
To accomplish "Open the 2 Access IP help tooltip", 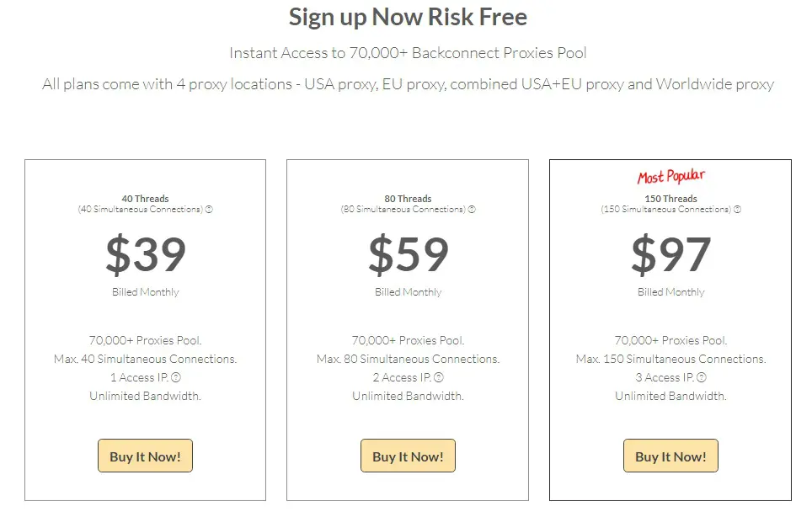I will (439, 377).
